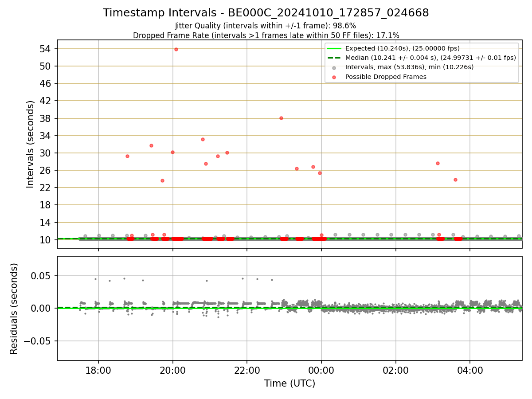Click legend entry 'Intervals, max (53.836s), min (10.226s)'

(x=409, y=67)
